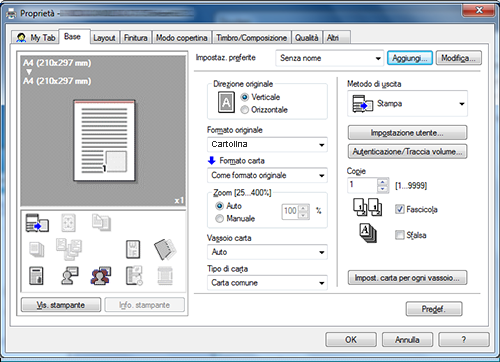The width and height of the screenshot is (500, 362).
Task: Open the Impostaz. preferite dropdown
Action: [329, 58]
